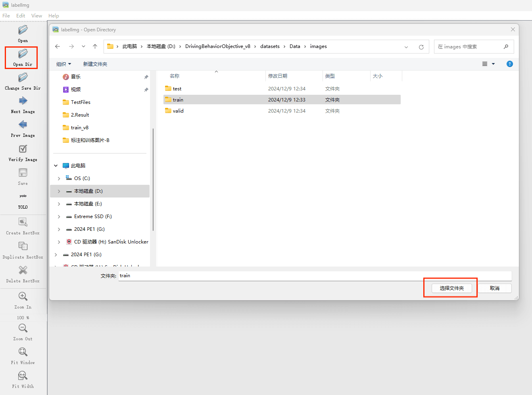Open the View menu
This screenshot has width=532, height=395.
coord(36,16)
